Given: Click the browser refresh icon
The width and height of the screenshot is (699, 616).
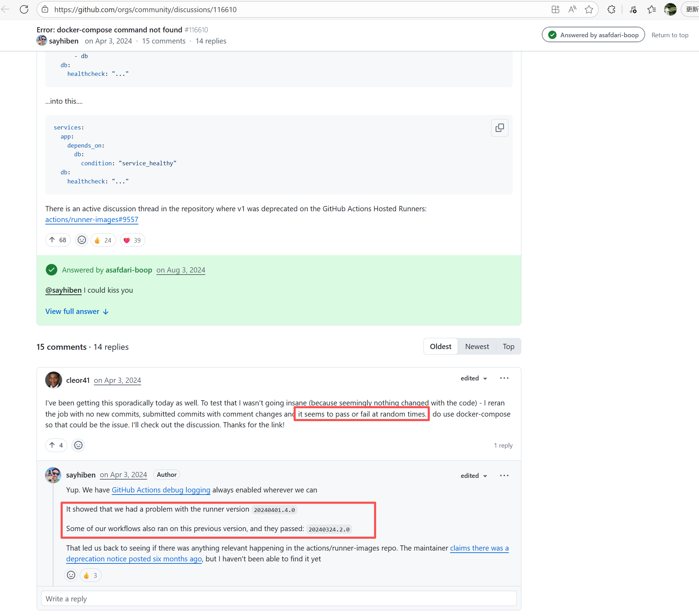Looking at the screenshot, I should (24, 9).
